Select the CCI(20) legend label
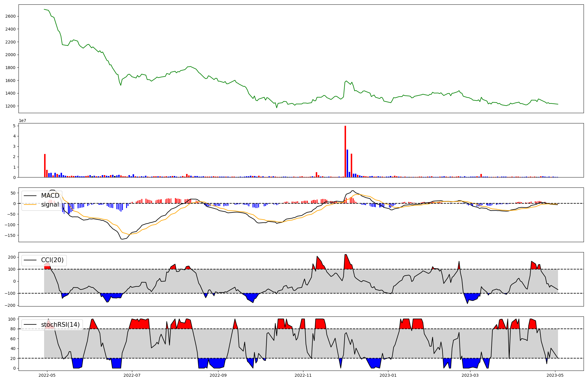This screenshot has width=588, height=382. 52,260
